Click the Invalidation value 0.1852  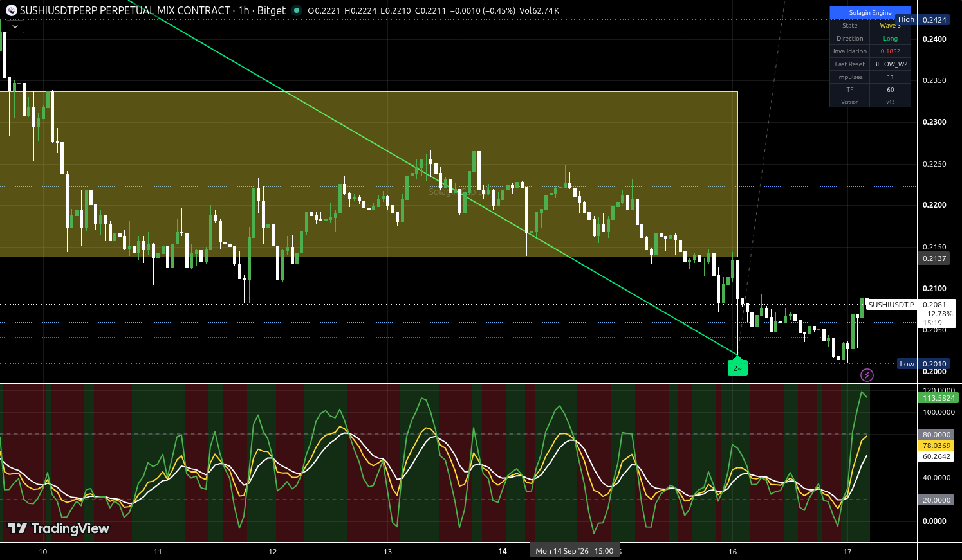pyautogui.click(x=891, y=51)
